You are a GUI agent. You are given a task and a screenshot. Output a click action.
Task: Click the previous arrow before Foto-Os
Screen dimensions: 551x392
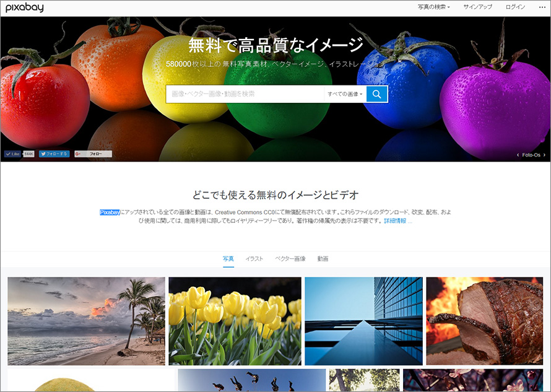[x=518, y=154]
